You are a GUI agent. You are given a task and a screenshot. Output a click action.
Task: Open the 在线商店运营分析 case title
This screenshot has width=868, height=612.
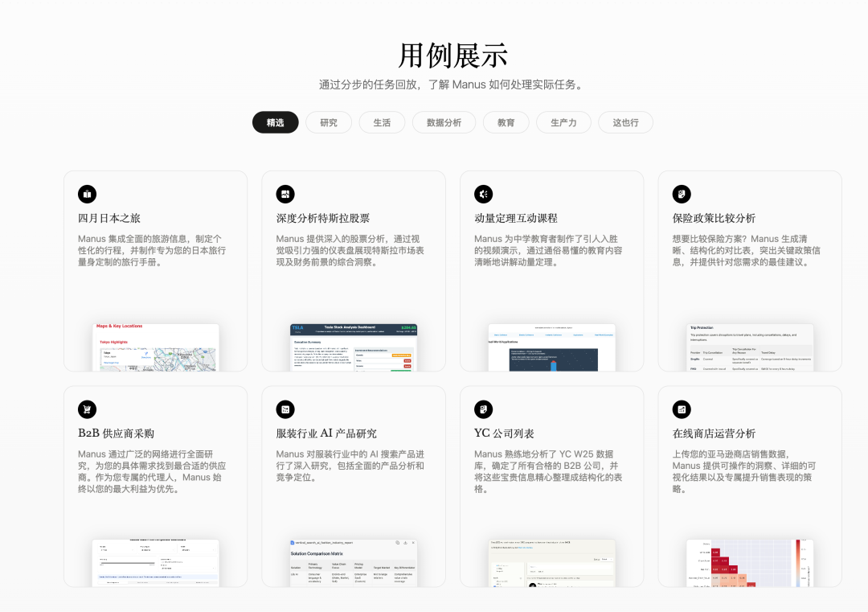click(x=714, y=433)
